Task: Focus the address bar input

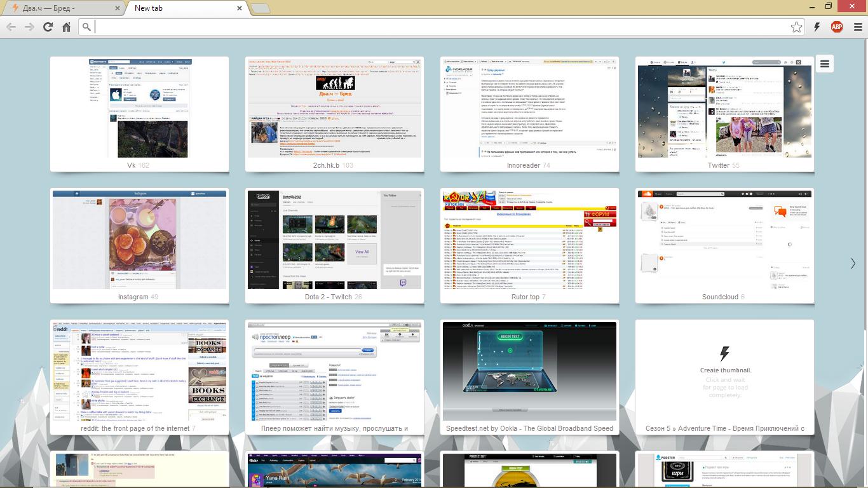Action: click(x=441, y=27)
